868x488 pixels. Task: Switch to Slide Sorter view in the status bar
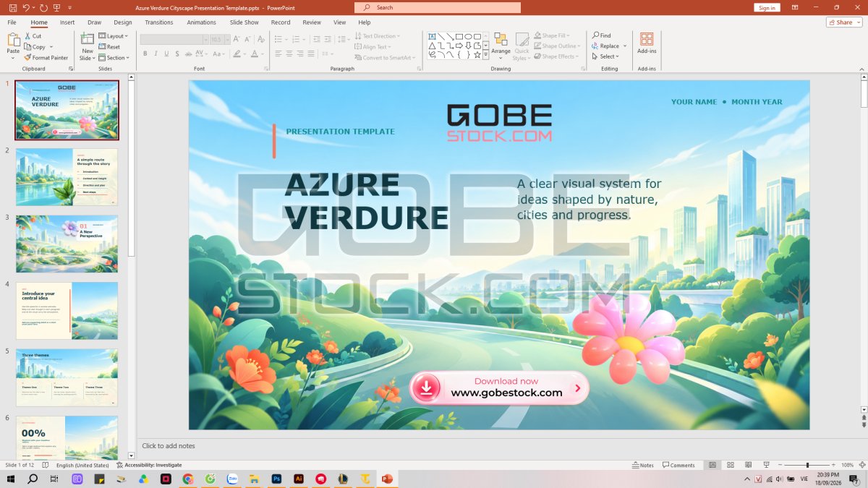coord(730,465)
